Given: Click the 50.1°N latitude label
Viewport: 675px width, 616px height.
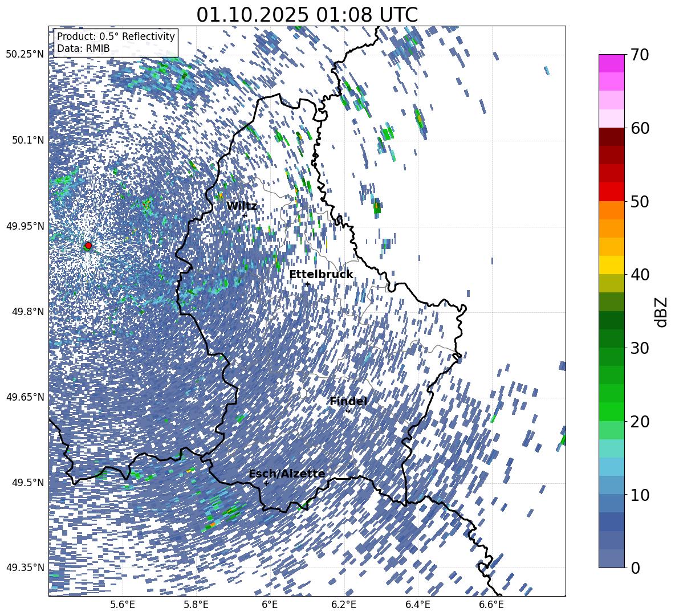Looking at the screenshot, I should point(28,140).
